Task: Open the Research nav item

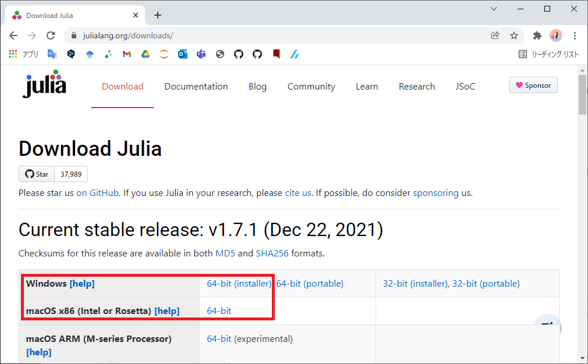Action: pyautogui.click(x=417, y=87)
